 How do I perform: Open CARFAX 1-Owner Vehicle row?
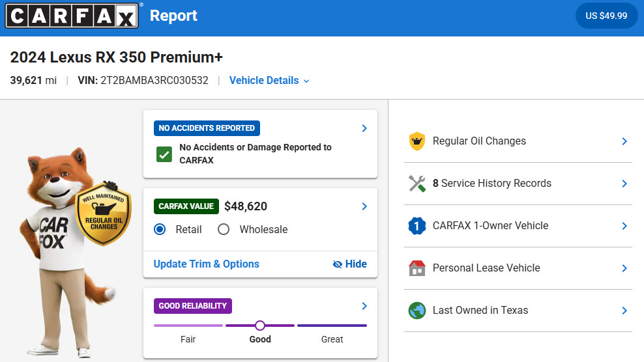tap(518, 226)
